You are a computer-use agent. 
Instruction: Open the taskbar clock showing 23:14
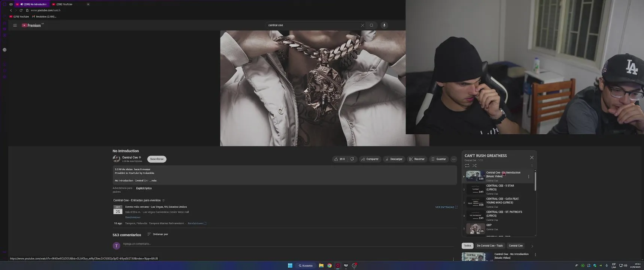pyautogui.click(x=635, y=265)
